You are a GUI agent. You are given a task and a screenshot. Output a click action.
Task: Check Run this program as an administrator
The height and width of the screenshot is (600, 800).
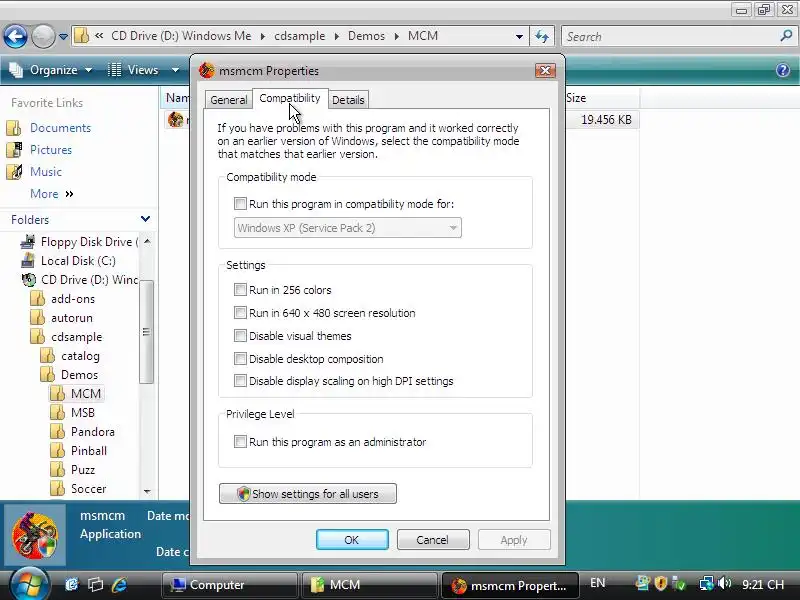tap(240, 441)
